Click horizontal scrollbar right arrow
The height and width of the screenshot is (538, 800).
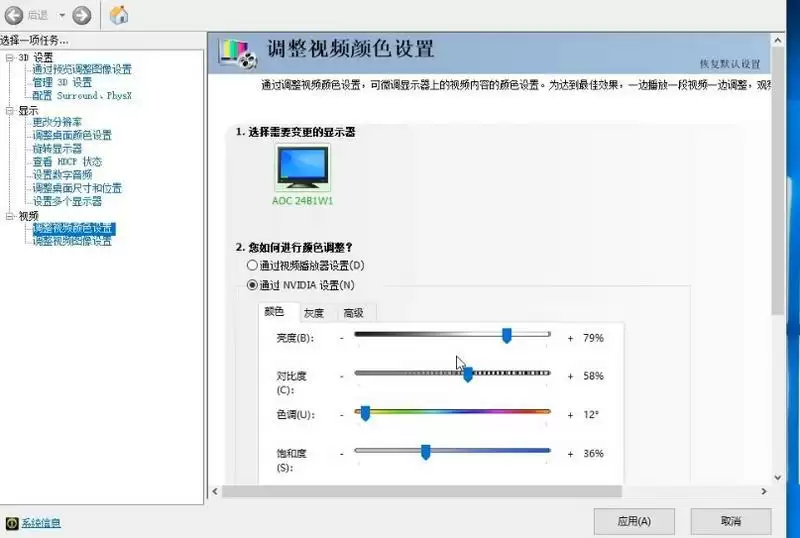(x=764, y=491)
